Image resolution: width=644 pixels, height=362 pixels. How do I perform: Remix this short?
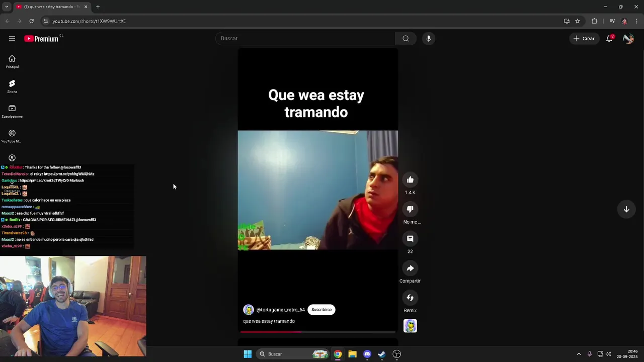tap(410, 298)
